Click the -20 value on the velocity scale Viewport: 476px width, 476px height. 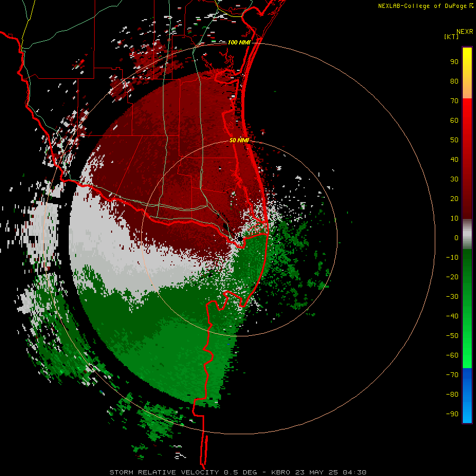coord(452,277)
